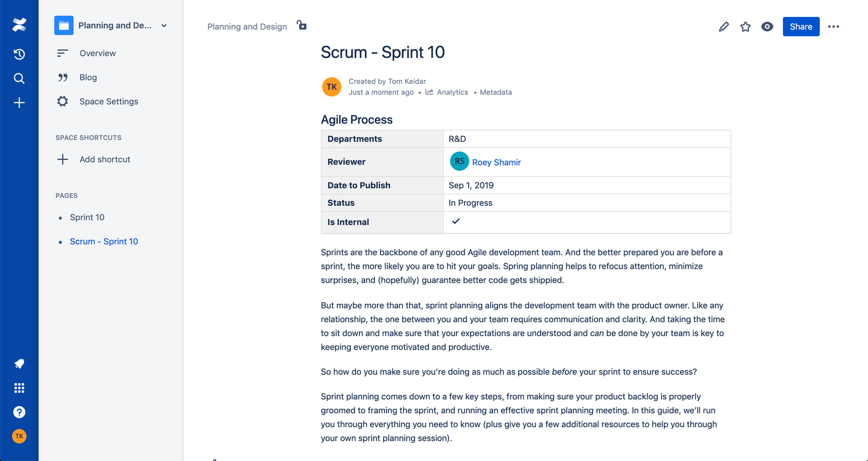Open Roey Shamir profile link
The height and width of the screenshot is (461, 868).
[x=496, y=162]
